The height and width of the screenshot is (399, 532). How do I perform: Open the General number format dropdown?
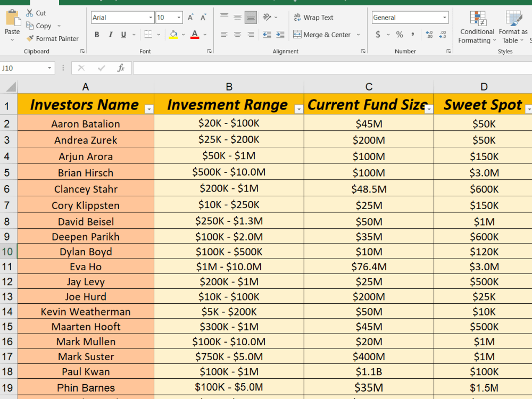pyautogui.click(x=444, y=18)
